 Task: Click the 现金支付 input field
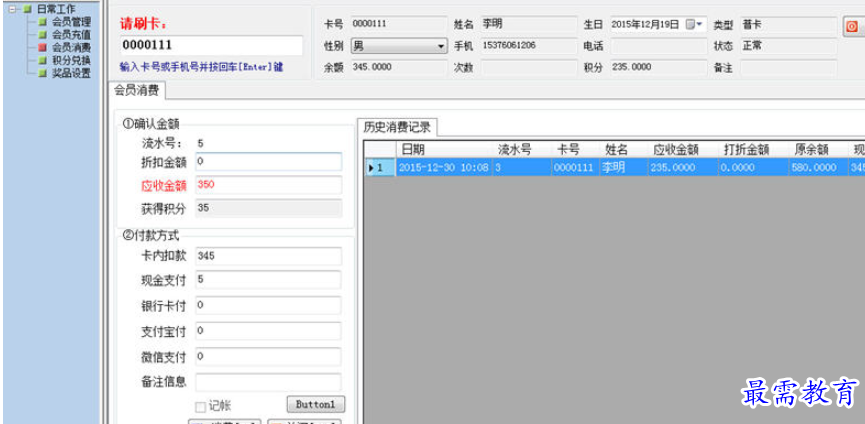click(x=268, y=280)
